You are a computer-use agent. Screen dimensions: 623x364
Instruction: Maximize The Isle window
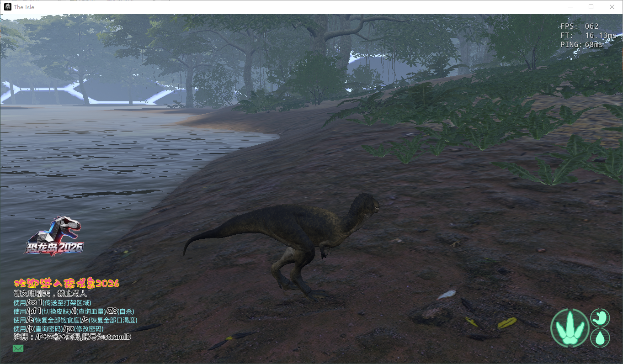[x=591, y=7]
